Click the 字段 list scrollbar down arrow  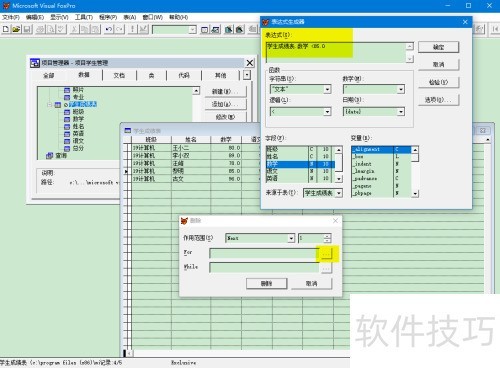(339, 179)
